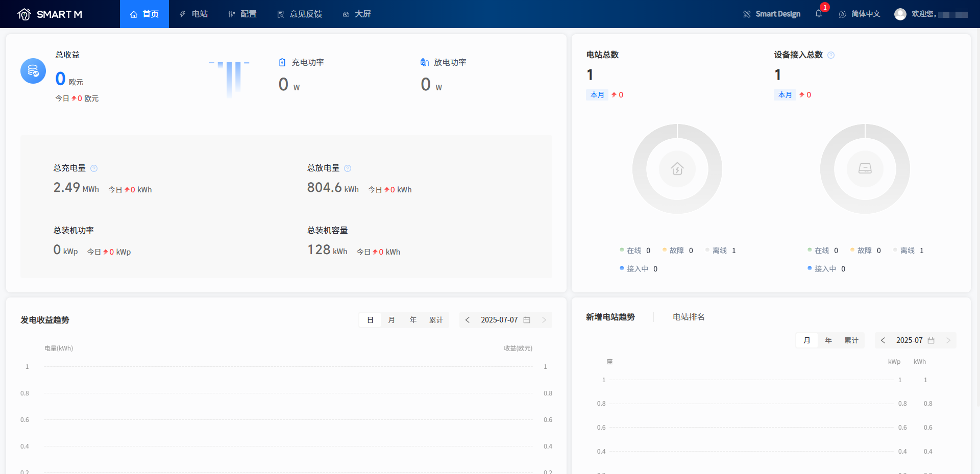Select 月 granularity in 发电收益趋势 chart

(391, 320)
